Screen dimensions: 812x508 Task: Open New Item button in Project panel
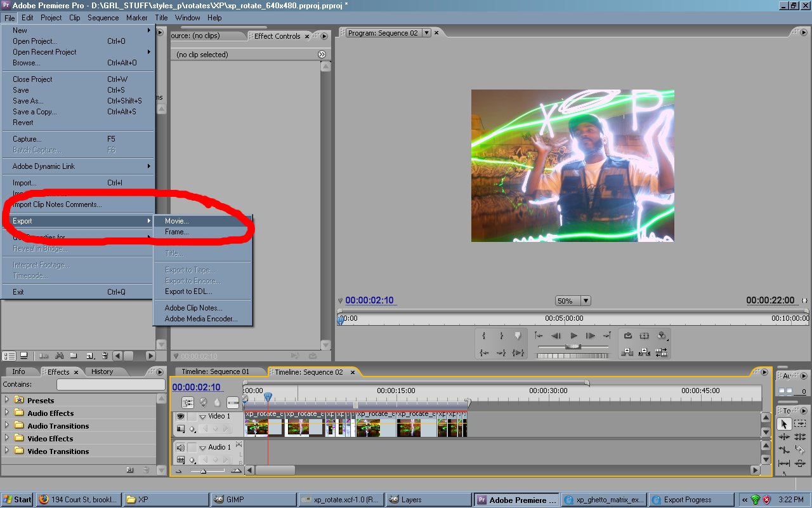(x=90, y=356)
